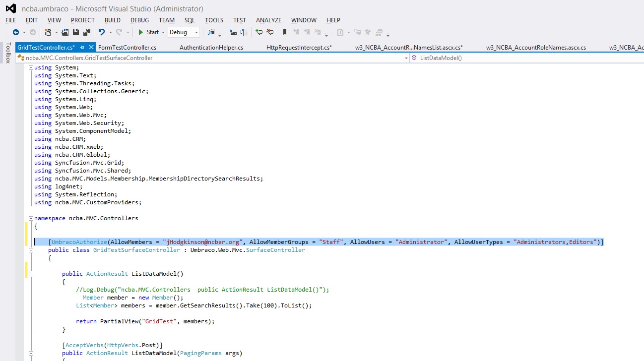Viewport: 644px width, 361px height.
Task: Open the TEAM menu
Action: (167, 20)
